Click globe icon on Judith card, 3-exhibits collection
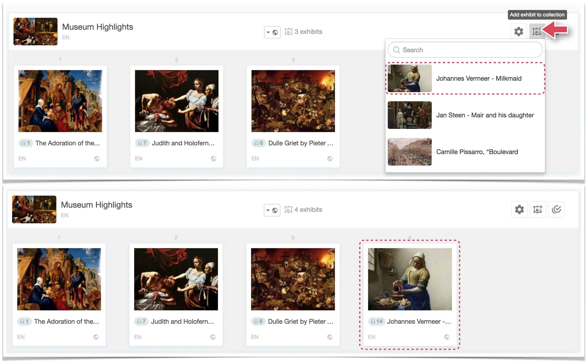The width and height of the screenshot is (588, 364). tap(214, 159)
